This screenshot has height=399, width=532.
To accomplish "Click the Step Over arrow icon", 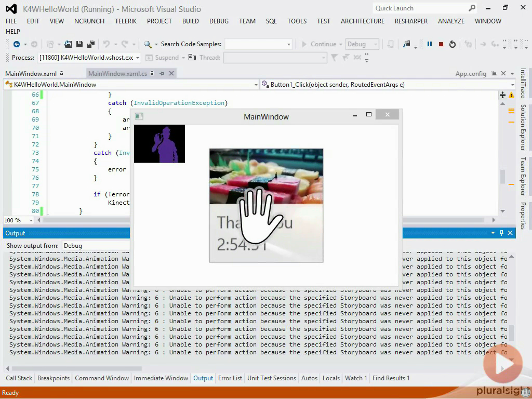I will (x=495, y=44).
